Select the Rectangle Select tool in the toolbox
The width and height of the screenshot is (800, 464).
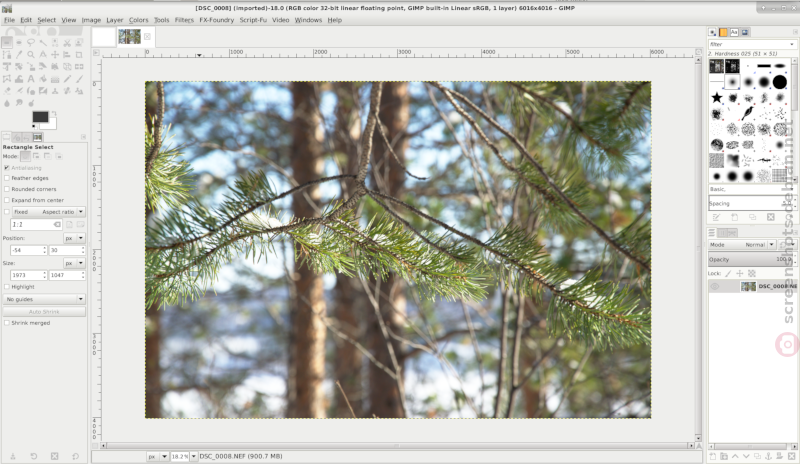[x=7, y=42]
